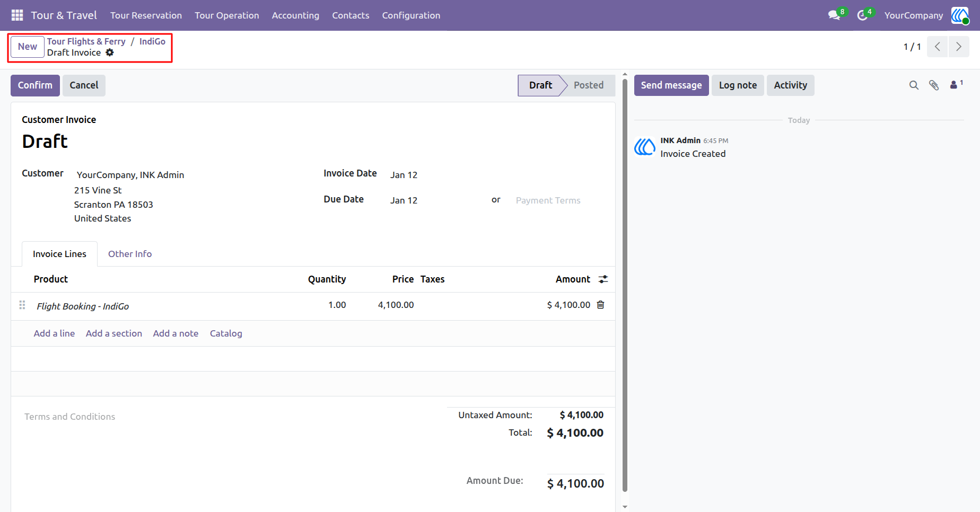Click IndiGo breadcrumb link
The height and width of the screenshot is (512, 980).
(x=152, y=41)
